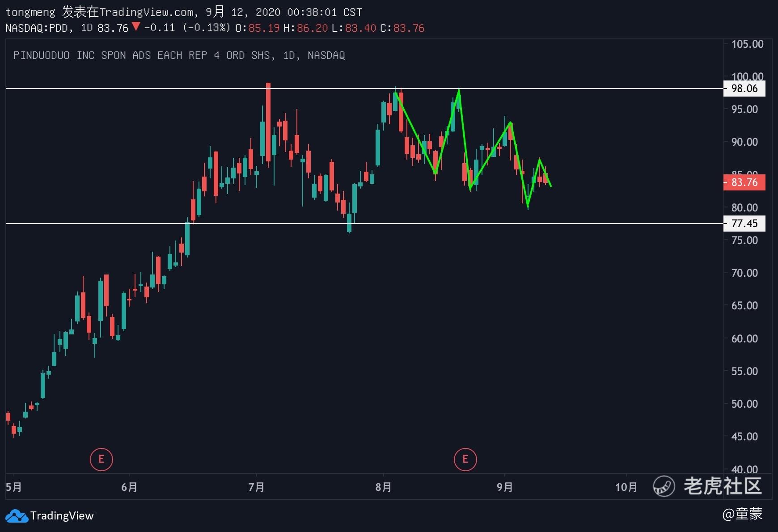Select the 77.45 price line label
This screenshot has height=532, width=778.
744,224
